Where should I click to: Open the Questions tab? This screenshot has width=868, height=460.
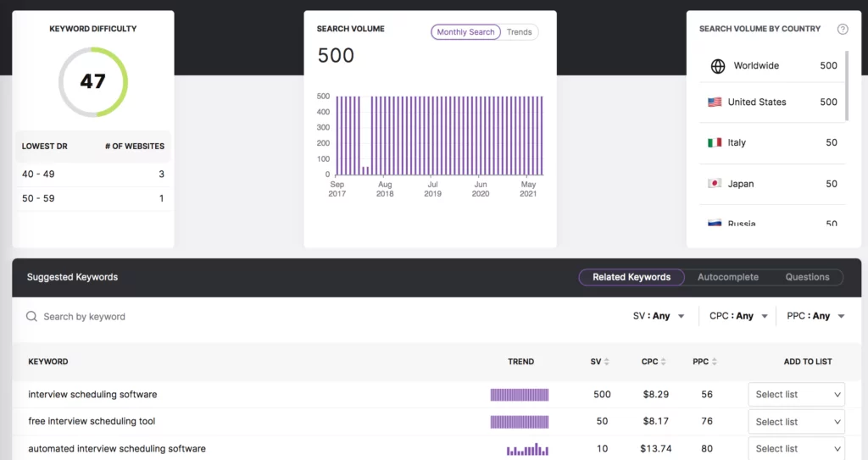(807, 277)
